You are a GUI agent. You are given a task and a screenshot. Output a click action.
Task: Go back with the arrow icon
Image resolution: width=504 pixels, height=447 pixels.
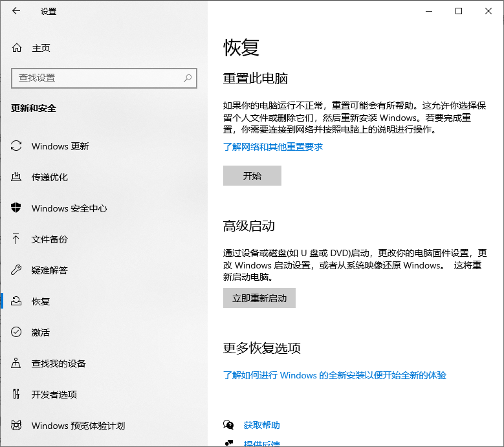pos(16,11)
